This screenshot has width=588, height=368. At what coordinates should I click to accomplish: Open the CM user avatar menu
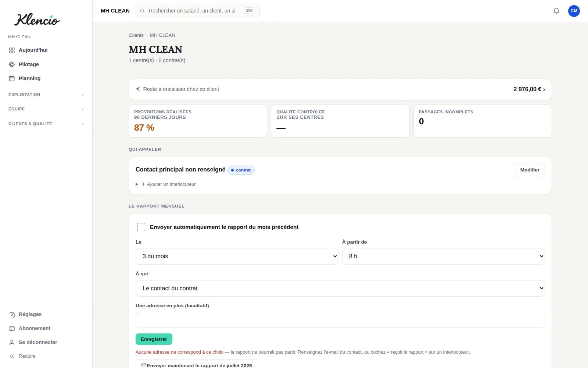[x=574, y=11]
